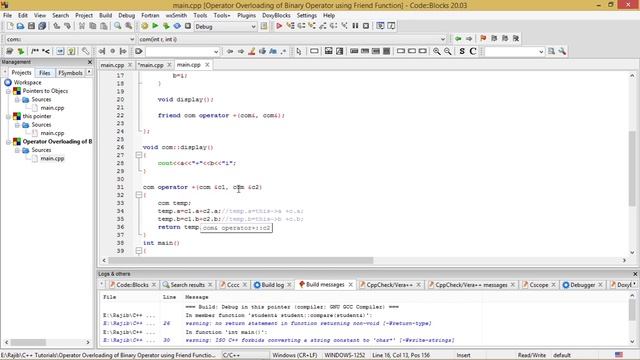Viewport: 640px width, 360px height.
Task: Click the Undo toolbar icon
Action: click(56, 26)
